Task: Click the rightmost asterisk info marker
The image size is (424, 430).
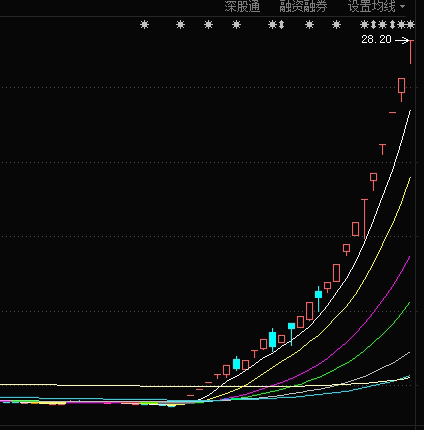Action: pos(411,25)
